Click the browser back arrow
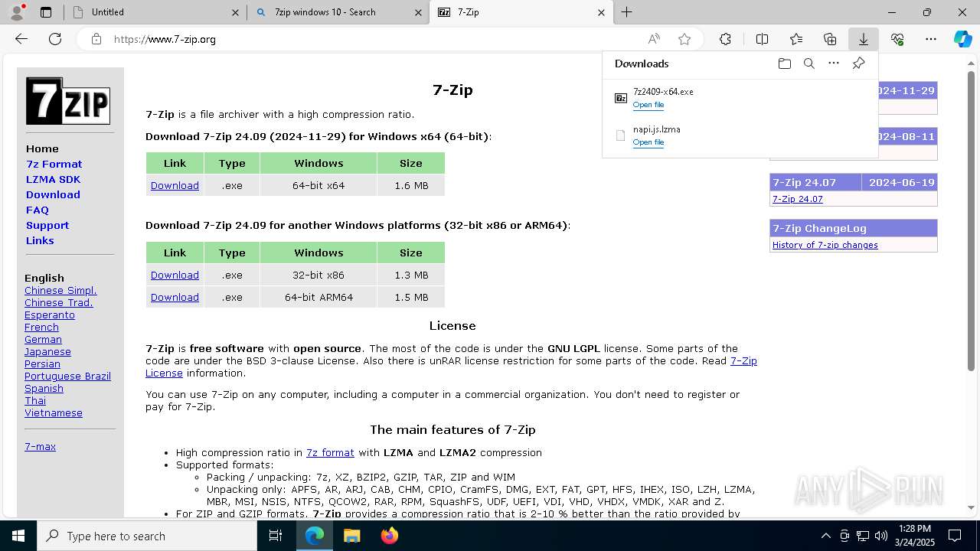The height and width of the screenshot is (551, 980). pyautogui.click(x=21, y=39)
